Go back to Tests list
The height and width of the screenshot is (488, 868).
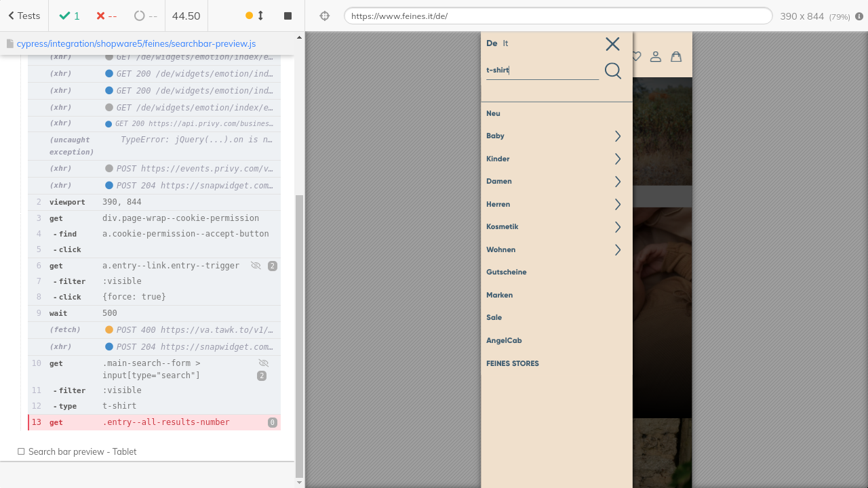pyautogui.click(x=24, y=16)
